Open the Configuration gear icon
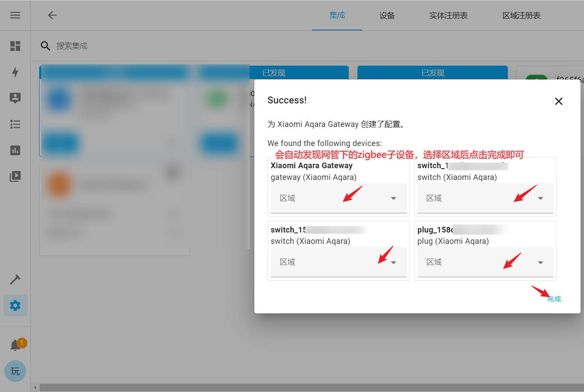Viewport: 584px width, 392px height. (x=15, y=306)
